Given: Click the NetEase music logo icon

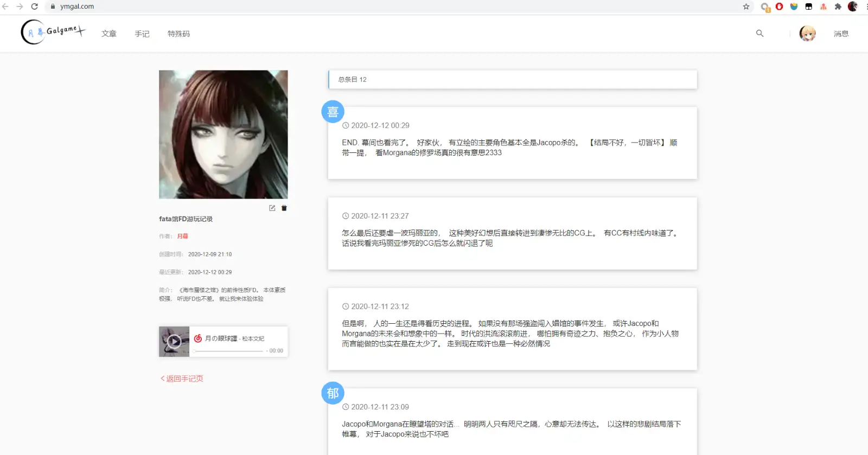Looking at the screenshot, I should point(198,338).
